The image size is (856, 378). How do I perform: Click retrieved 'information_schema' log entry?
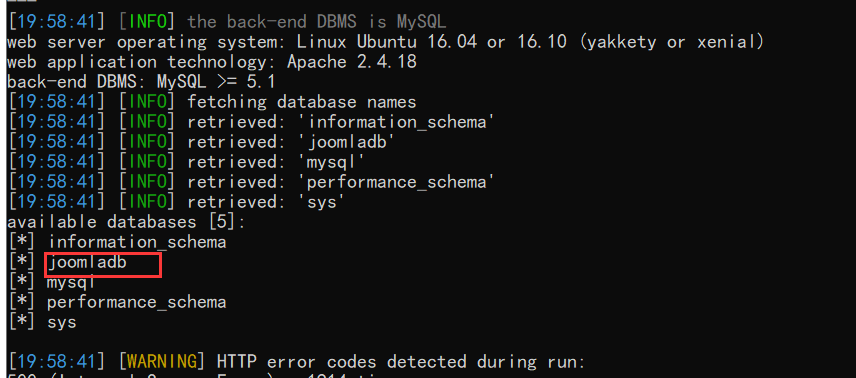341,122
